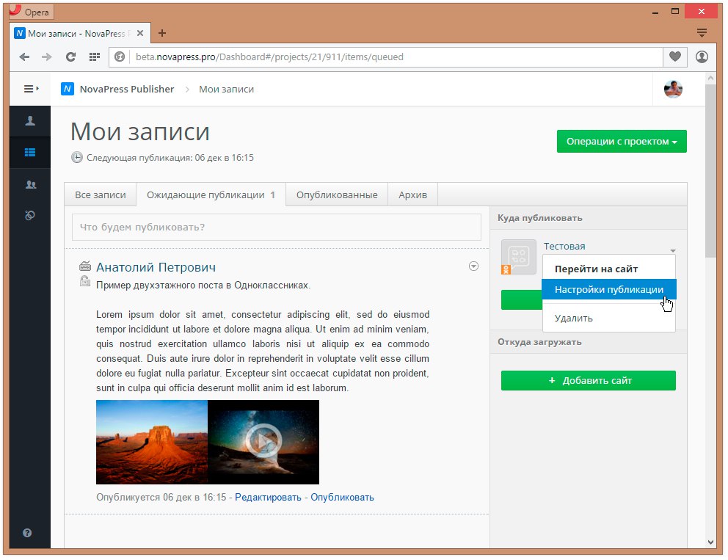Screen dimensions: 728x560
Task: Open the Opera tab menu icon at right
Action: point(702,33)
